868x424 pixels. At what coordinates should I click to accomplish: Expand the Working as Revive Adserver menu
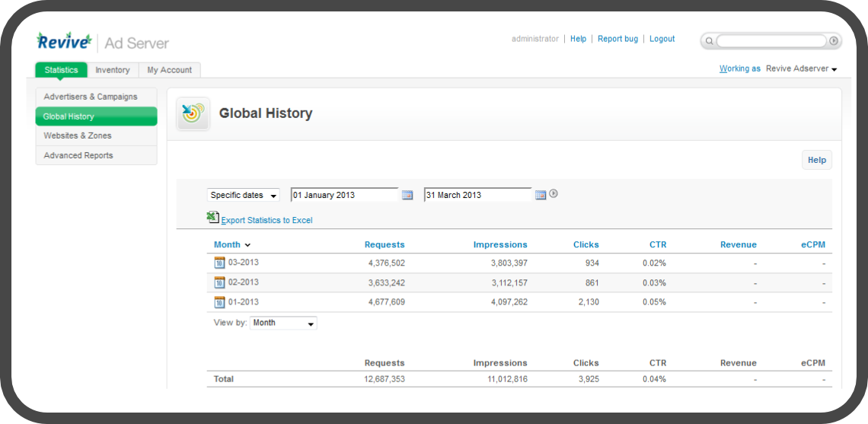pyautogui.click(x=801, y=69)
